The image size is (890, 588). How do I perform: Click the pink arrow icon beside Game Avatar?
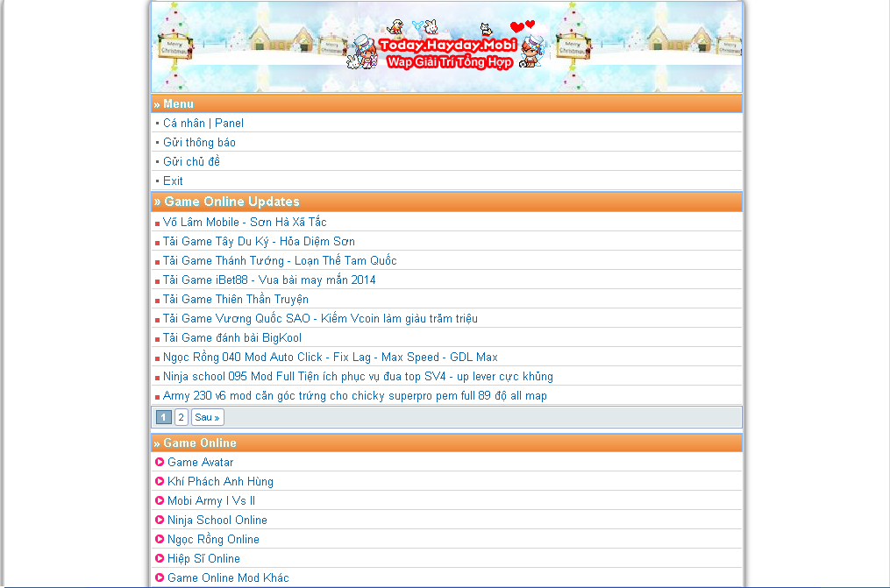click(160, 462)
